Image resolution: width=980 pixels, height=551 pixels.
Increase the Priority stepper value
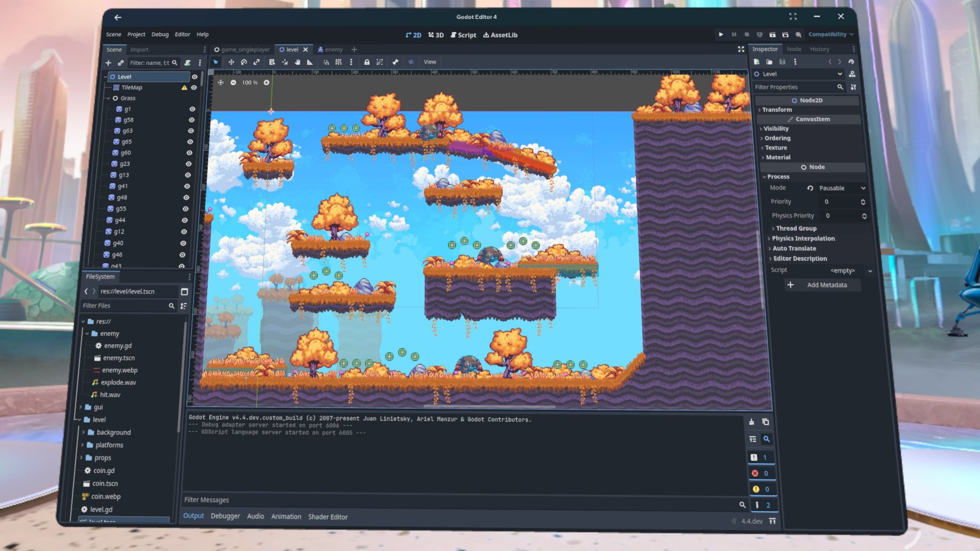pos(863,200)
